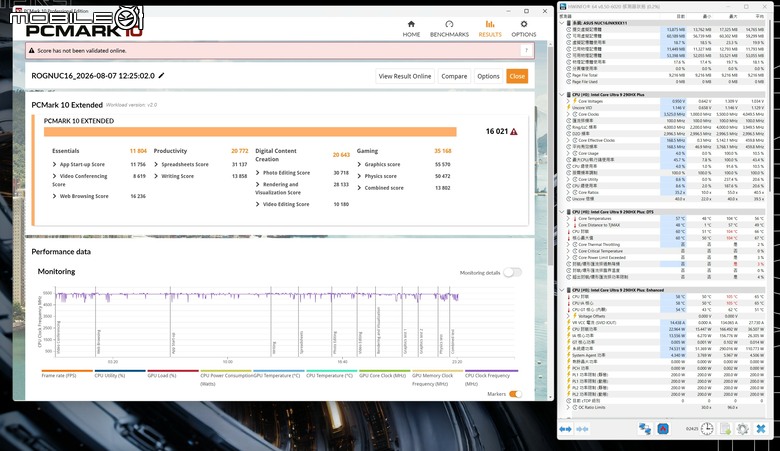This screenshot has height=451, width=780.
Task: Expand Gaming Graphics score
Action: [359, 164]
